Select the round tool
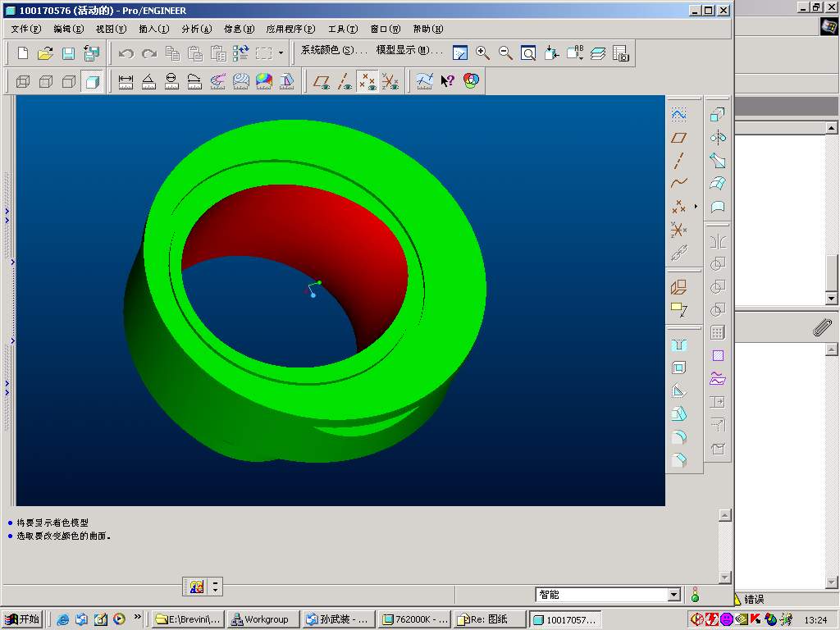 (678, 437)
